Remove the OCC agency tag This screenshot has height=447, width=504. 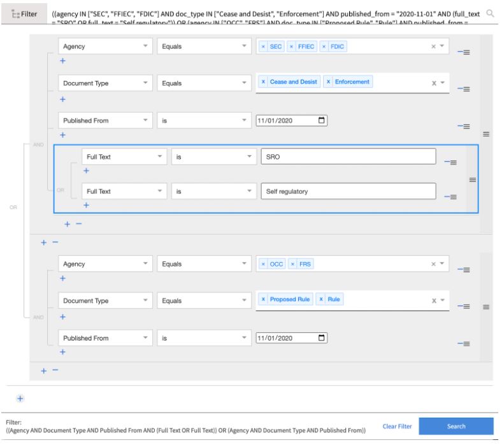(263, 264)
